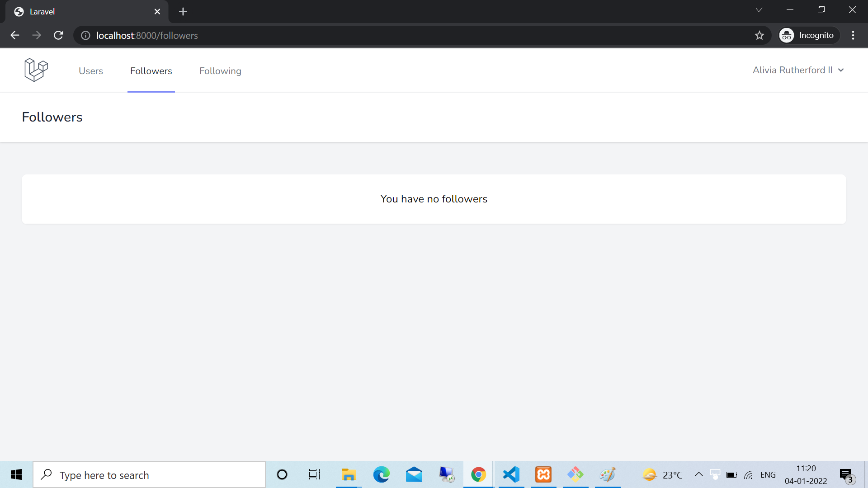The width and height of the screenshot is (868, 488).
Task: Open new browser tab with plus
Action: pyautogui.click(x=183, y=12)
